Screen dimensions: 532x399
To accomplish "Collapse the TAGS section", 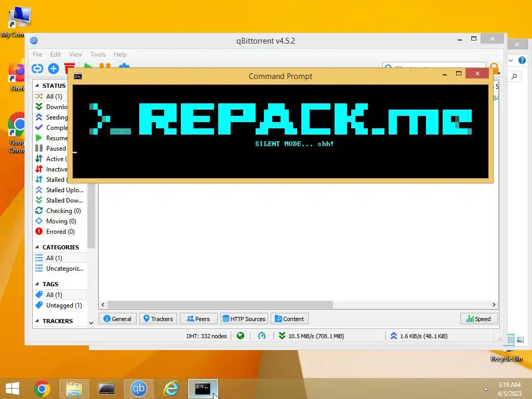I will point(37,284).
